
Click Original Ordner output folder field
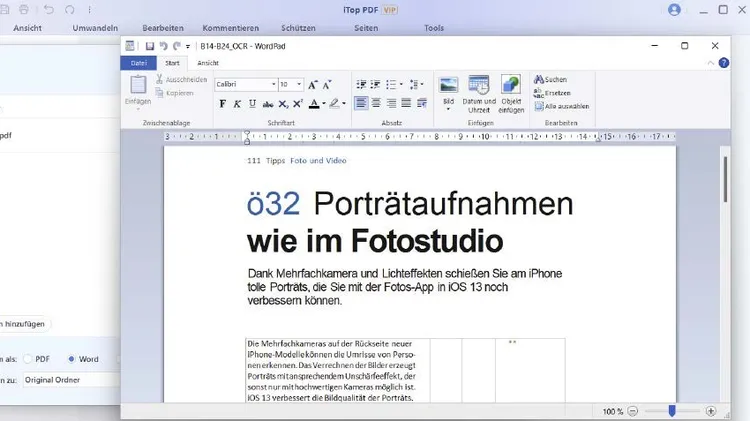(71, 380)
